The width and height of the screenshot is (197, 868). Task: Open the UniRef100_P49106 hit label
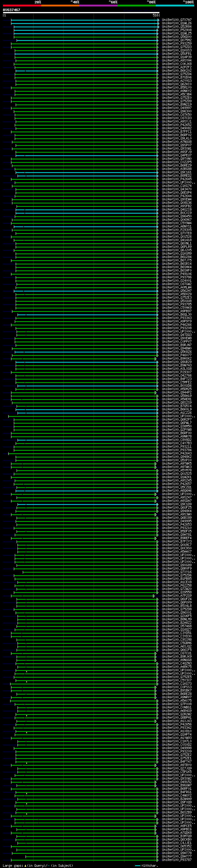coord(177,274)
